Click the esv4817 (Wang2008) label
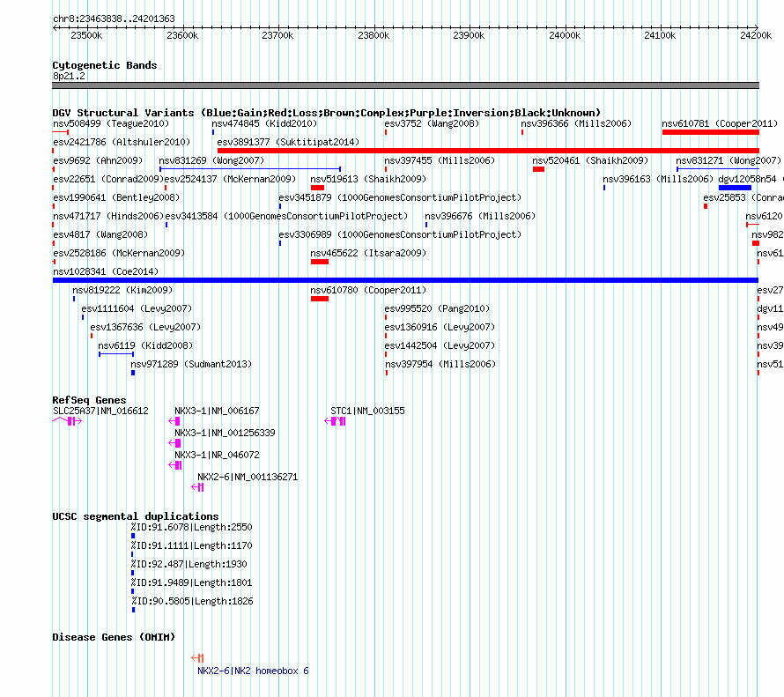 coord(100,234)
